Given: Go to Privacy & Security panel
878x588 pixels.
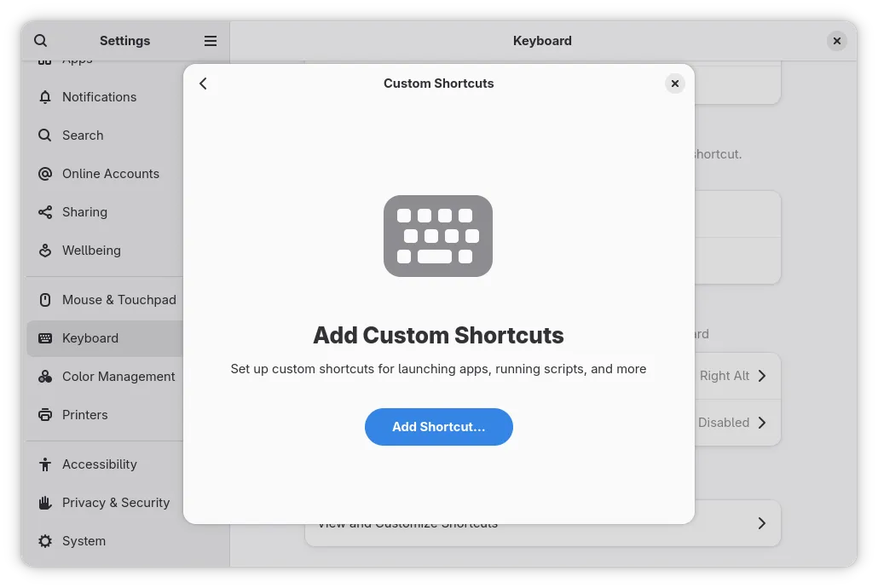Looking at the screenshot, I should [116, 503].
